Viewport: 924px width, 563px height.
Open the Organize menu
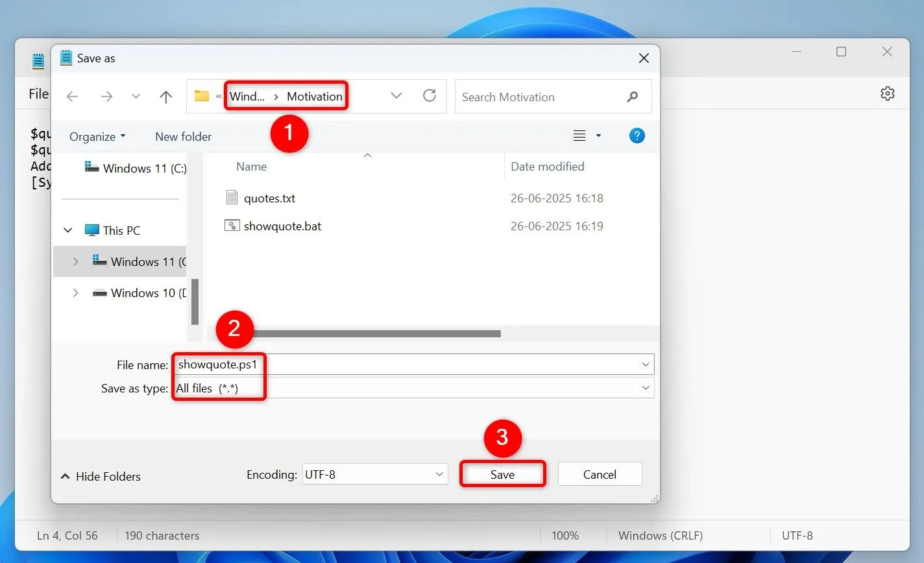pos(97,137)
